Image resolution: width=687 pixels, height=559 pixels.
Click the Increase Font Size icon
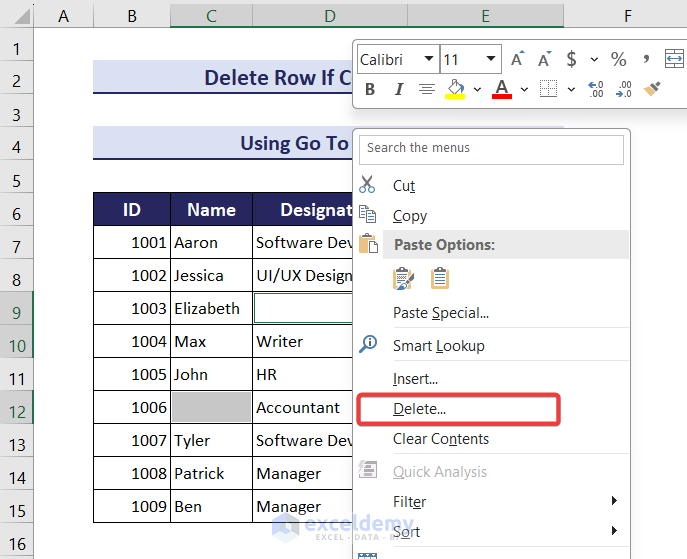(x=517, y=60)
